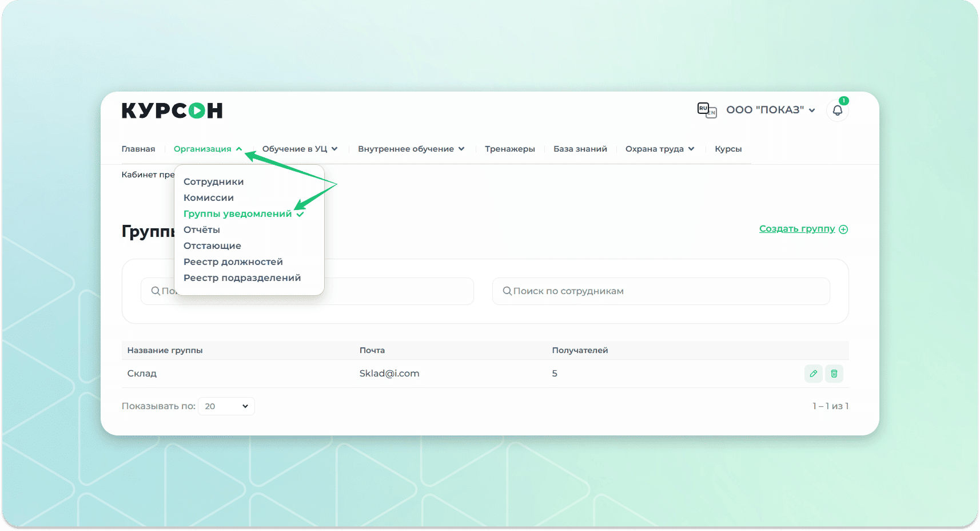Choose Реестр должностей in the menu

click(233, 262)
